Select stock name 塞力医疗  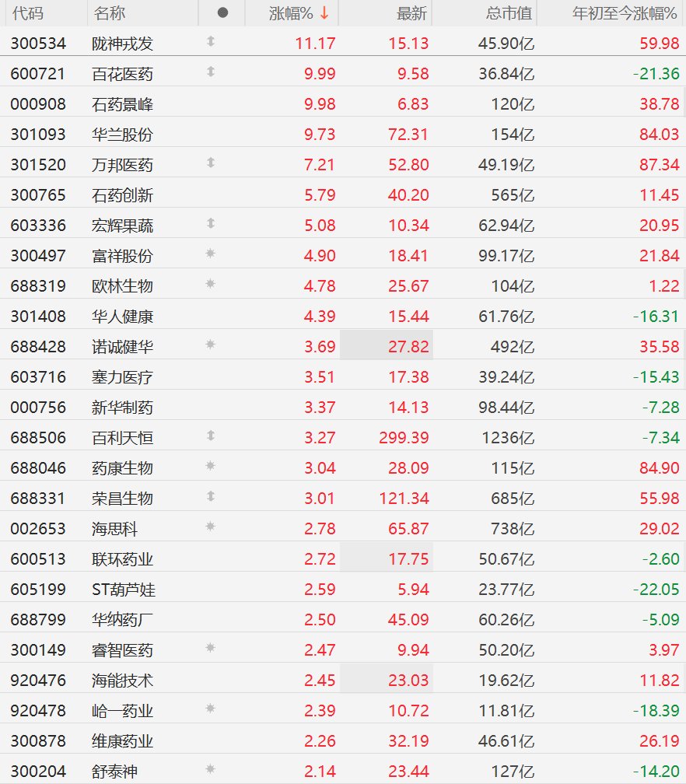pos(123,377)
